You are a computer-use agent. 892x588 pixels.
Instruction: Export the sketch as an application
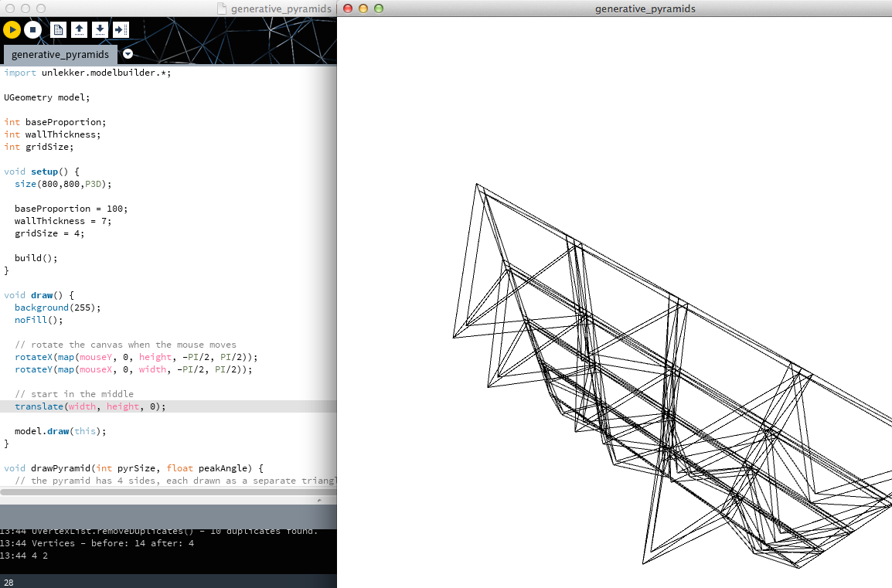(120, 29)
